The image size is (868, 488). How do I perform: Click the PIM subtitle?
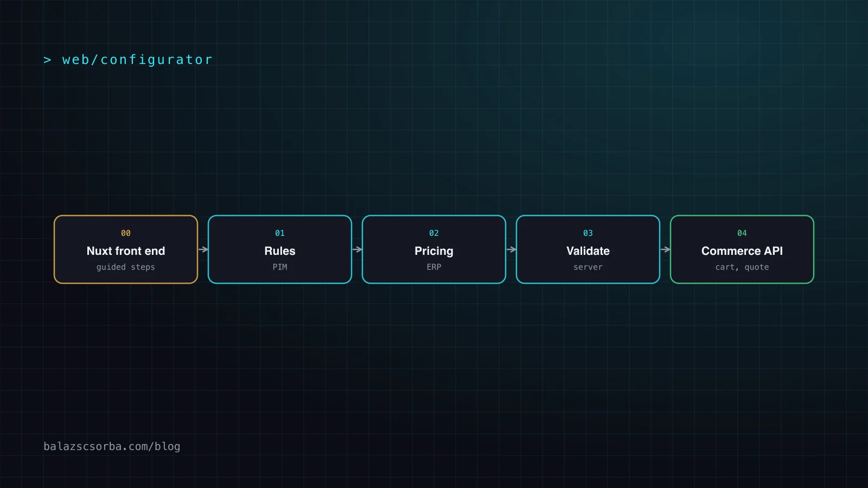280,267
